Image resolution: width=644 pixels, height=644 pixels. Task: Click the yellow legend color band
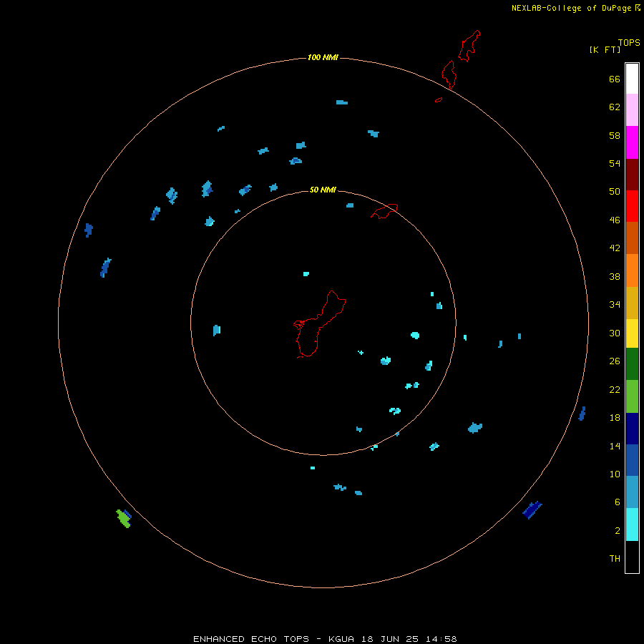(632, 333)
